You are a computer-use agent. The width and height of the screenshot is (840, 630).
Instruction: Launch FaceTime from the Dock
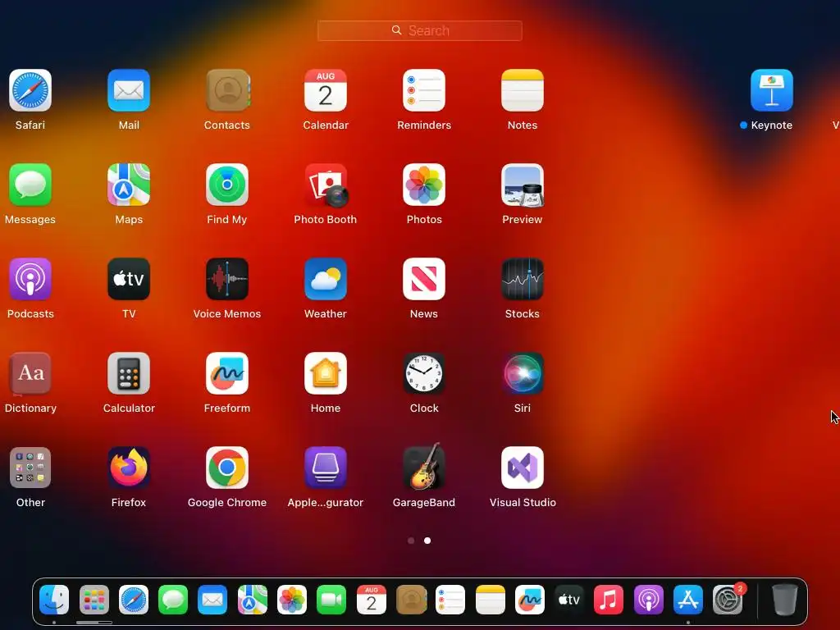coord(331,600)
